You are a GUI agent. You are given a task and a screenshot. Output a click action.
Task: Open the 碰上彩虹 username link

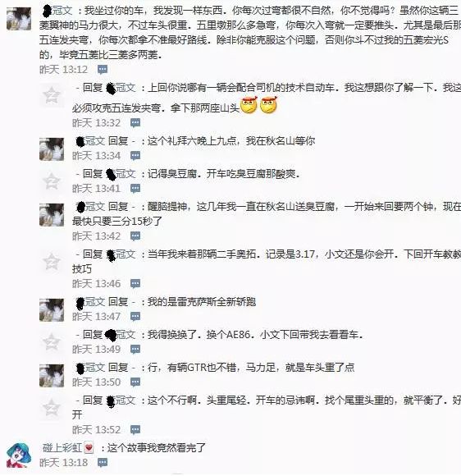62,448
